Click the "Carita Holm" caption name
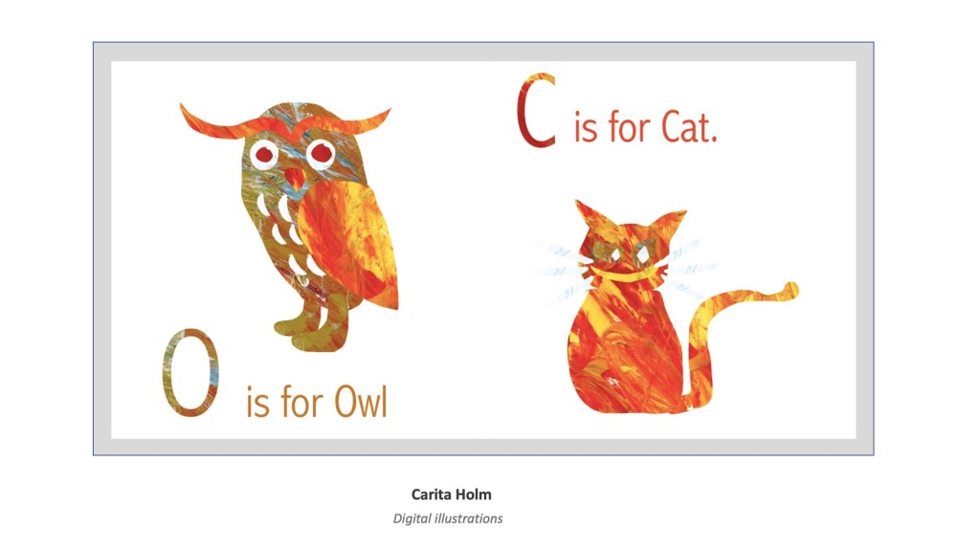Image resolution: width=980 pixels, height=550 pixels. [x=452, y=495]
